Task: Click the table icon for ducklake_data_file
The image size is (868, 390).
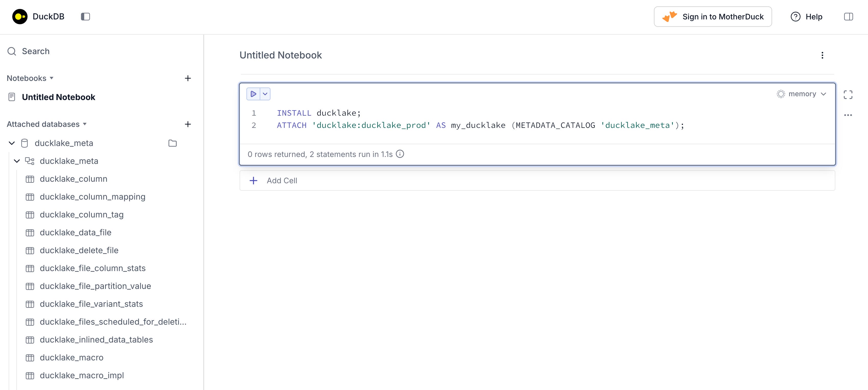Action: [30, 233]
